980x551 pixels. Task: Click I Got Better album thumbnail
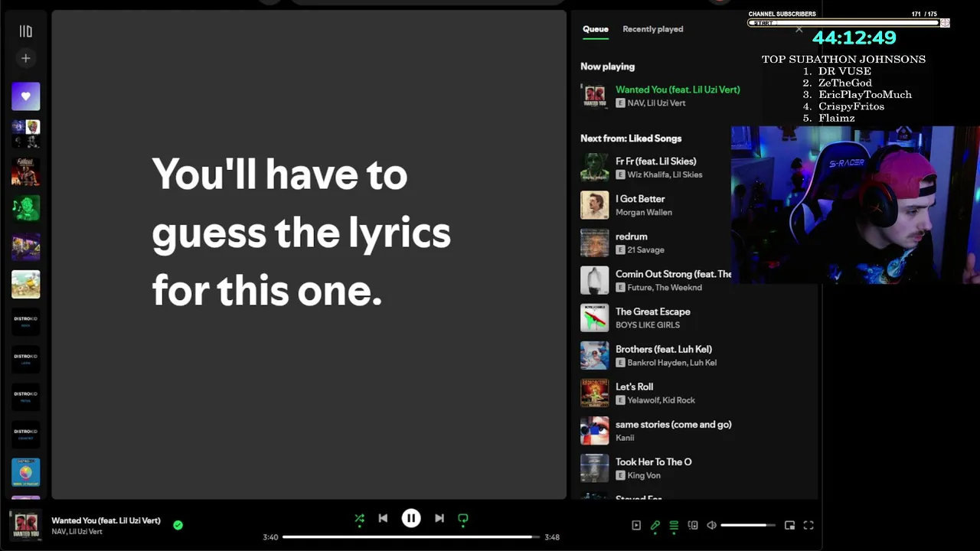click(x=595, y=205)
